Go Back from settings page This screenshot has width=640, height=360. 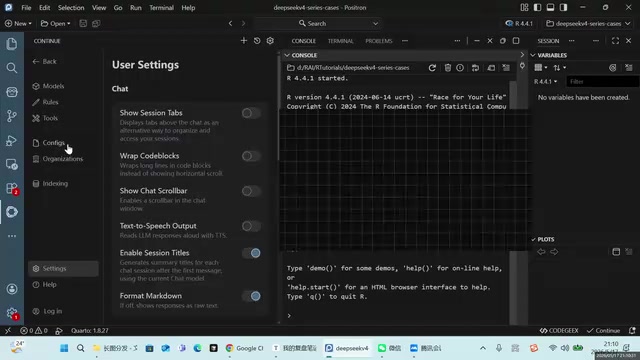pyautogui.click(x=44, y=62)
